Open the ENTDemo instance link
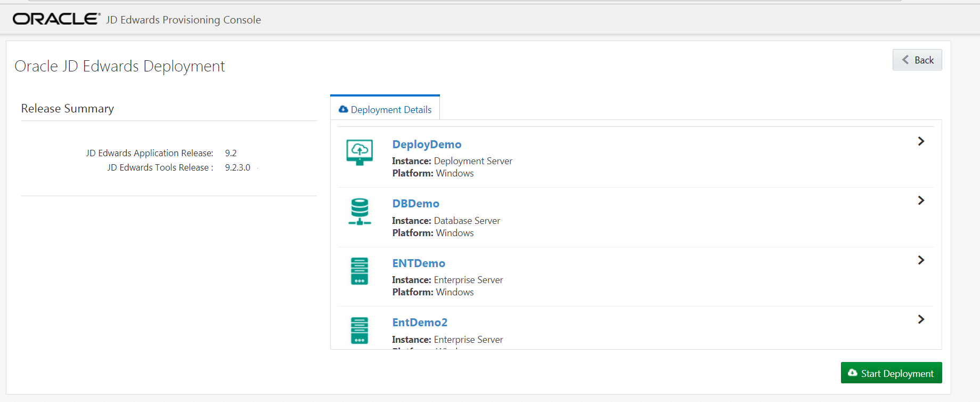 pyautogui.click(x=419, y=263)
